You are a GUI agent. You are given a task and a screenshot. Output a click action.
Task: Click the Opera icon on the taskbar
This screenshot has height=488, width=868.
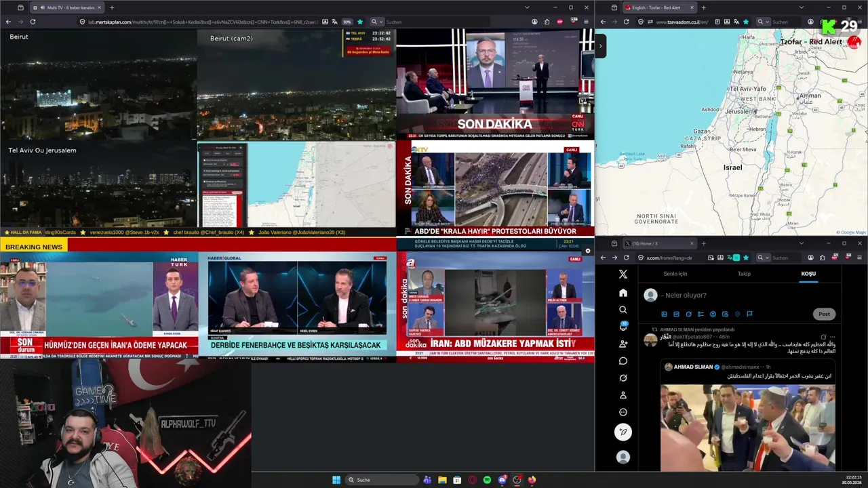coord(472,480)
